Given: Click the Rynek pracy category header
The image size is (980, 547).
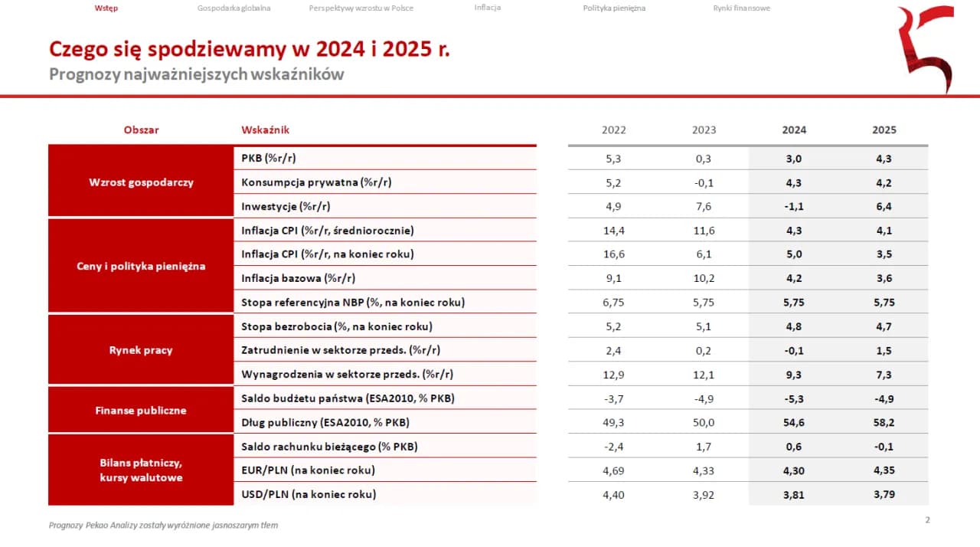Looking at the screenshot, I should [x=141, y=350].
